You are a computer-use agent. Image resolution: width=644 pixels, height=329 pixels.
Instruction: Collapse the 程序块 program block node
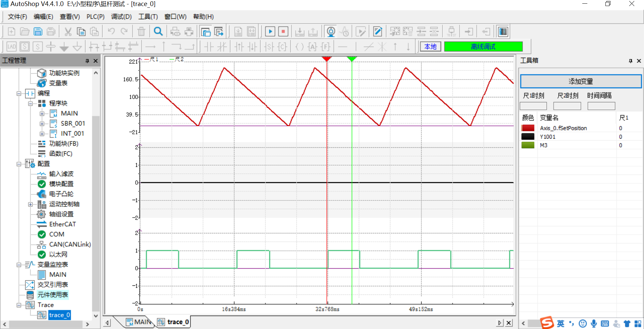click(30, 103)
